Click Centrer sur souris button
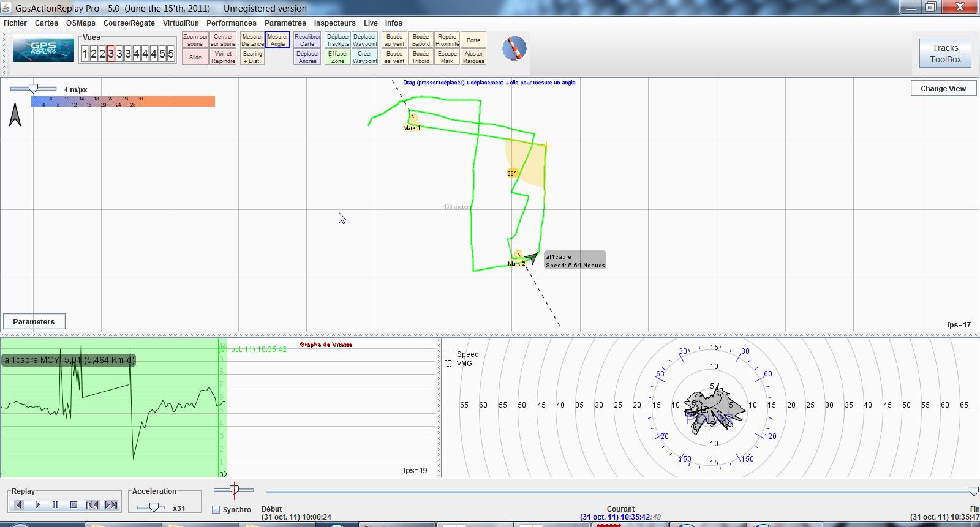 pyautogui.click(x=223, y=40)
